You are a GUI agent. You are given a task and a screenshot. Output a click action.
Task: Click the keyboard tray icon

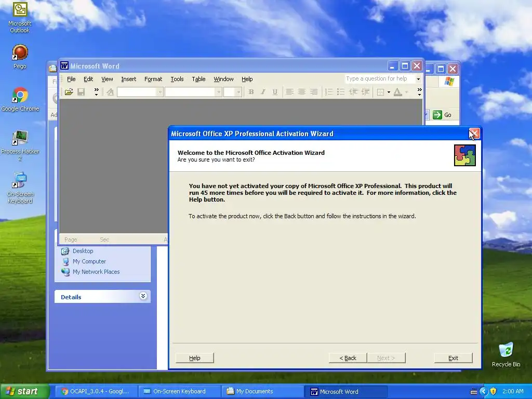(474, 392)
